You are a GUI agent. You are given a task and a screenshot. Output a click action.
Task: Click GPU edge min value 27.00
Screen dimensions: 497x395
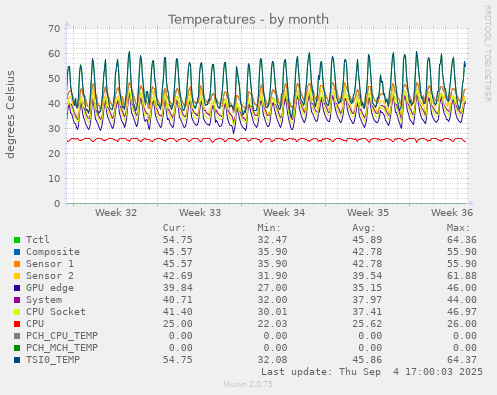272,288
